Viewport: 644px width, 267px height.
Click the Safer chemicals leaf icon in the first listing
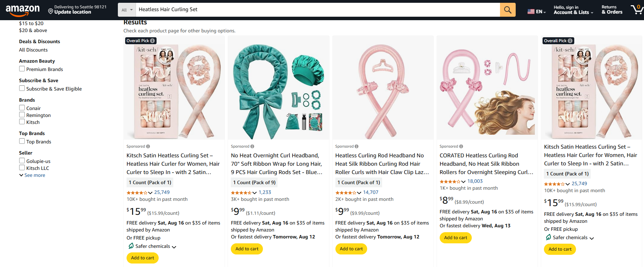click(x=131, y=246)
